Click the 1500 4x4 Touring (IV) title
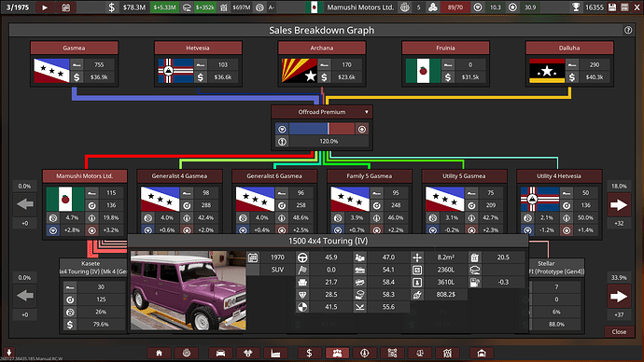 tap(329, 241)
